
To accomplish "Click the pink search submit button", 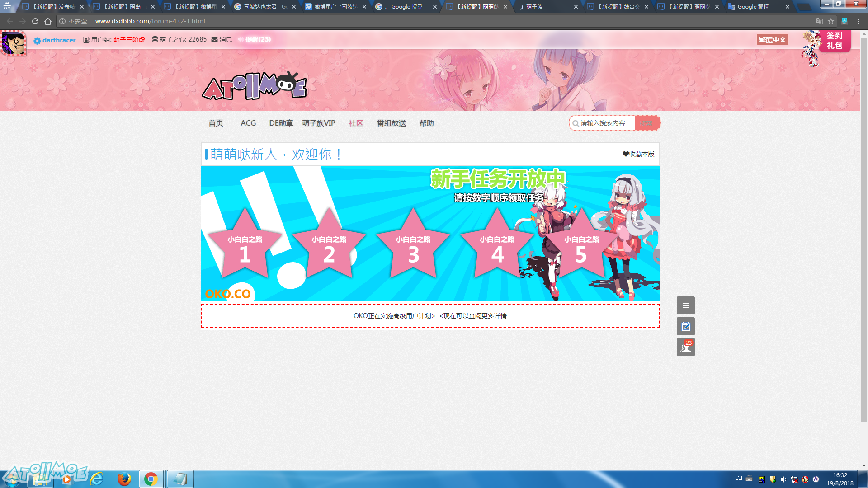I will click(647, 123).
